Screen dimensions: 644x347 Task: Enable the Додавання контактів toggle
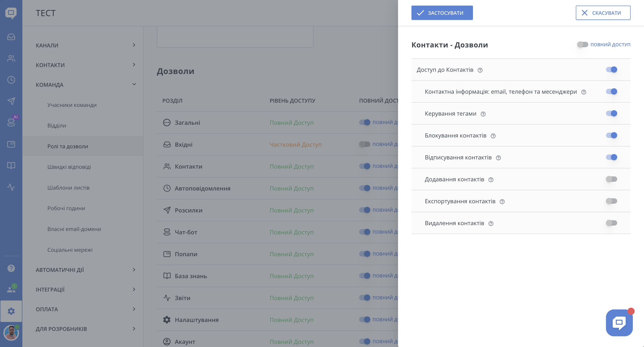pyautogui.click(x=611, y=179)
